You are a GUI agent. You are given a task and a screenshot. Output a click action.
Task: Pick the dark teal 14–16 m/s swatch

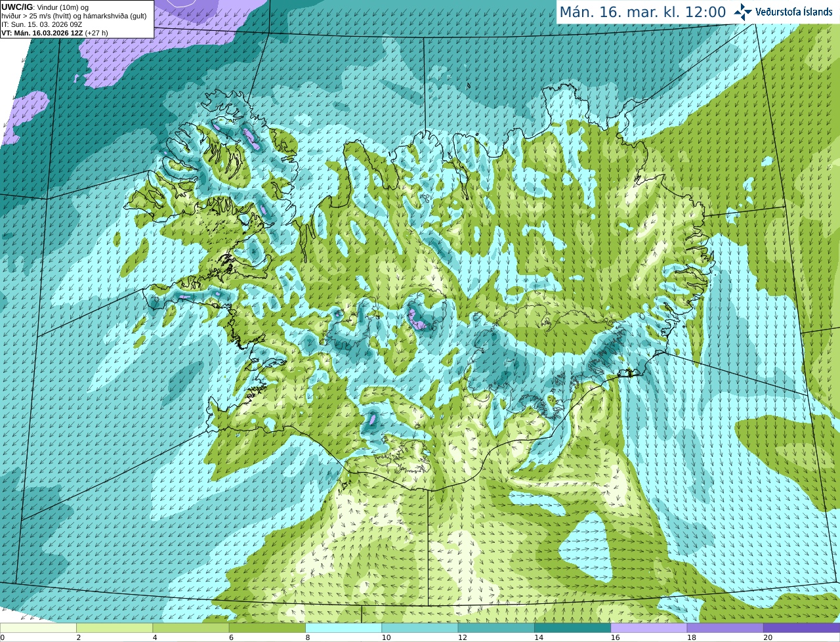coord(572,628)
